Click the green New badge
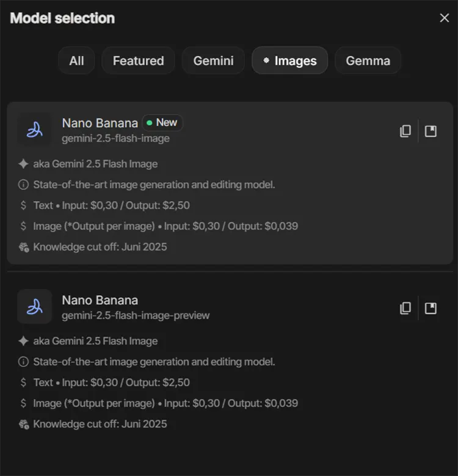The width and height of the screenshot is (458, 476). (162, 123)
